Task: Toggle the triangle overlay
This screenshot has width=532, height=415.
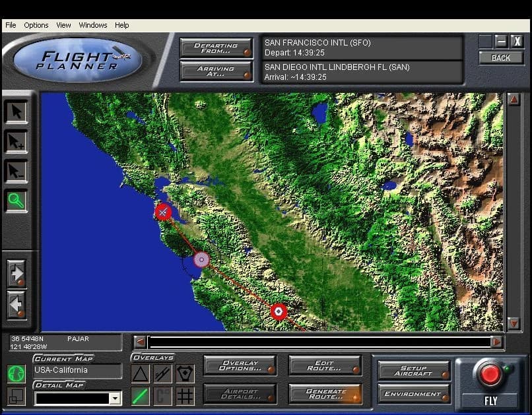Action: pyautogui.click(x=140, y=374)
